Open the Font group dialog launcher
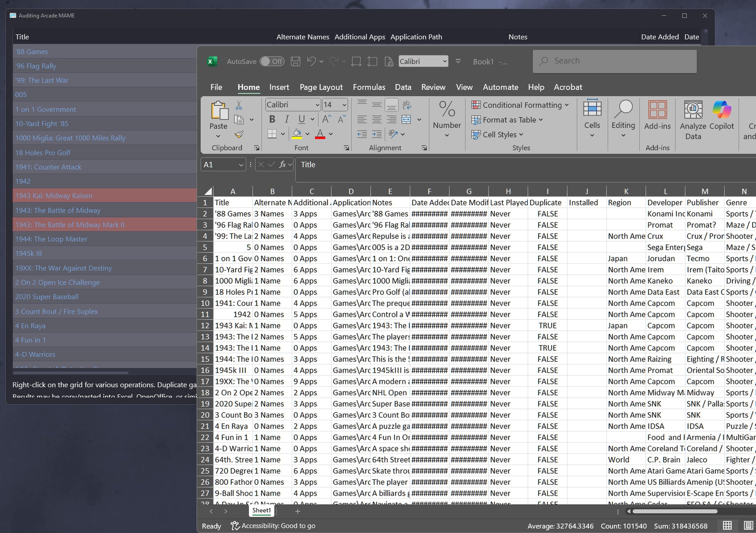The height and width of the screenshot is (533, 756). point(346,148)
